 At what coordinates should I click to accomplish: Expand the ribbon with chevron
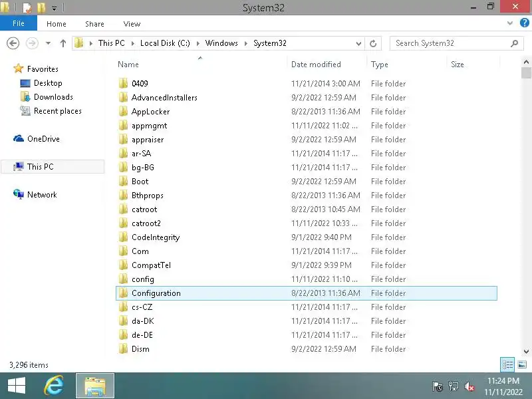click(x=509, y=23)
